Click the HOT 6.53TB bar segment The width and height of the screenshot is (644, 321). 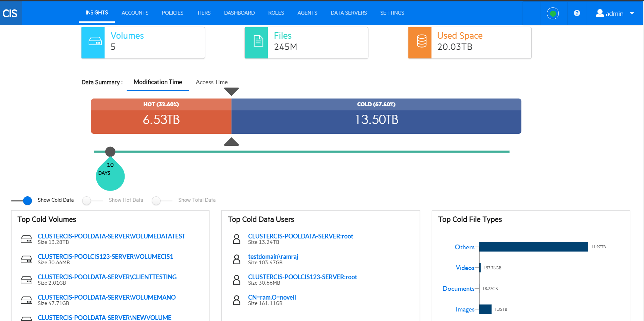[161, 116]
